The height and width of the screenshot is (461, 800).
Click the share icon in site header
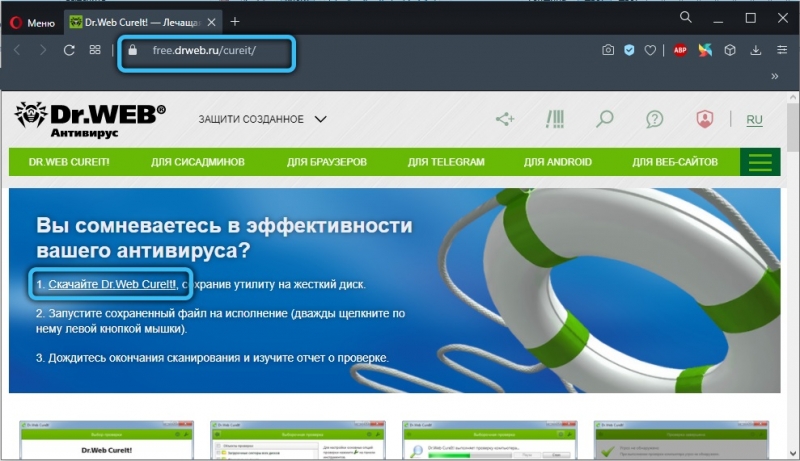point(505,119)
